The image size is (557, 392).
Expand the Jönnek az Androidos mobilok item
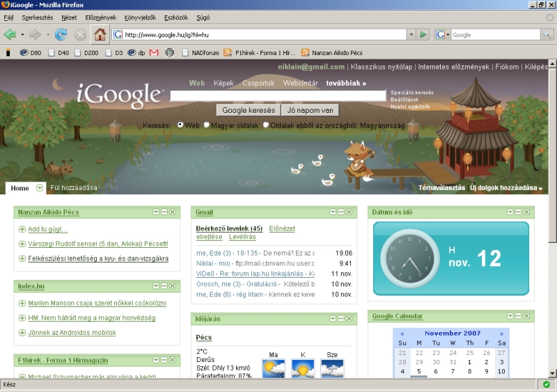[22, 333]
